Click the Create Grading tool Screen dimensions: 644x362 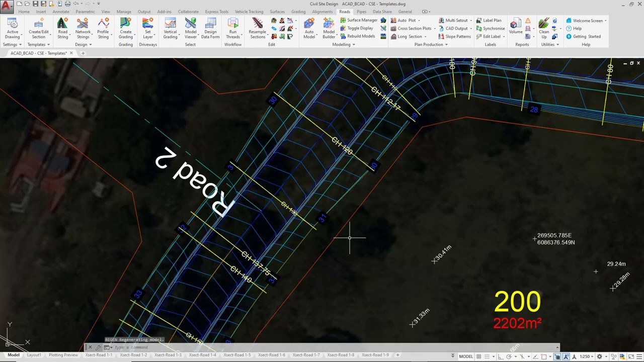(126, 28)
